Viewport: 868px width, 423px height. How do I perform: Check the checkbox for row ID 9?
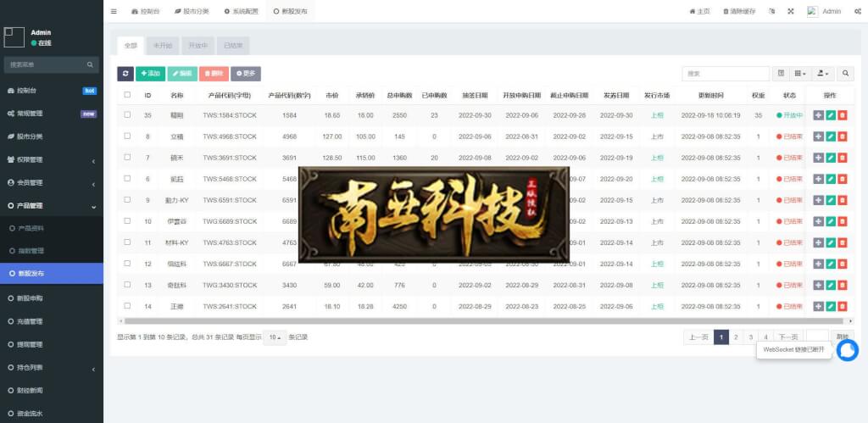tap(127, 199)
